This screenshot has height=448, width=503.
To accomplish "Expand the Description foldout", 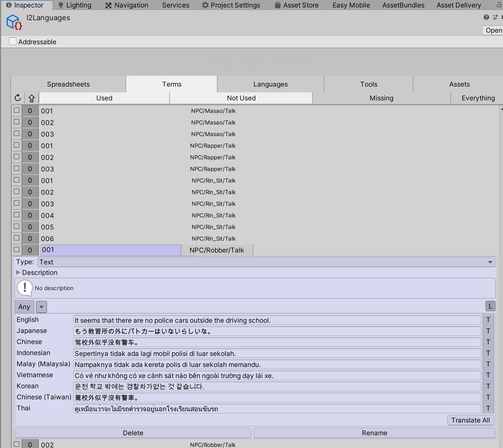I will (x=18, y=272).
